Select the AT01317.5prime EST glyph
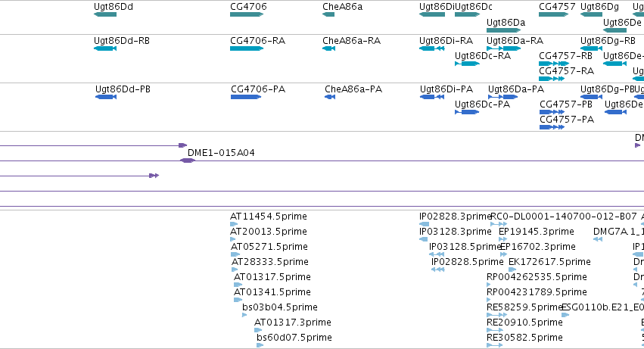The image size is (644, 349). click(238, 285)
